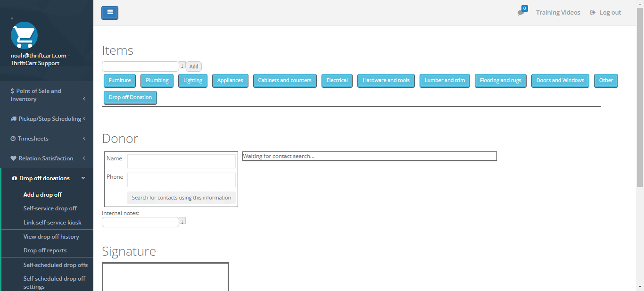Click the heart icon for Relation Satisfaction
The image size is (644, 291).
pos(13,158)
